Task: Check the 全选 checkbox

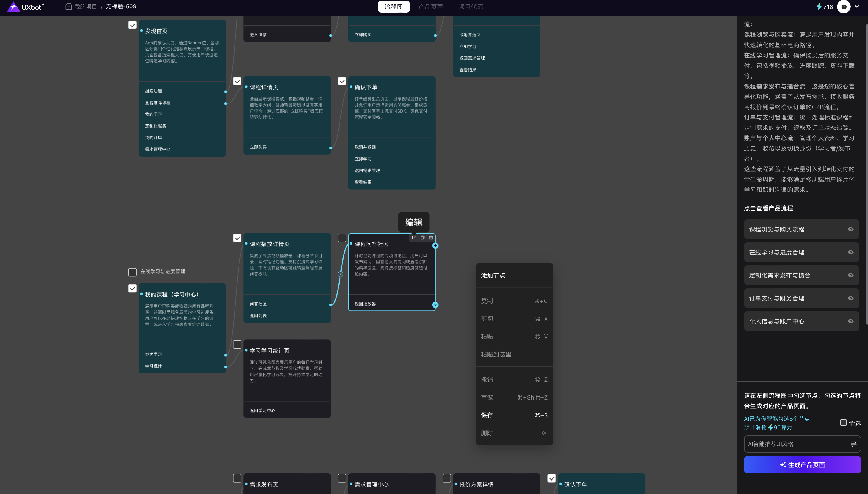Action: click(843, 422)
